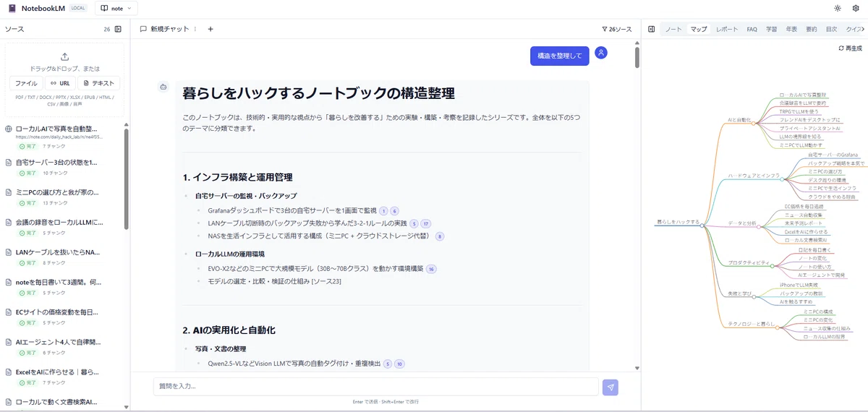868x412 pixels.
Task: Select the EC価格を毎日追跡 mind map leaf
Action: tap(805, 206)
